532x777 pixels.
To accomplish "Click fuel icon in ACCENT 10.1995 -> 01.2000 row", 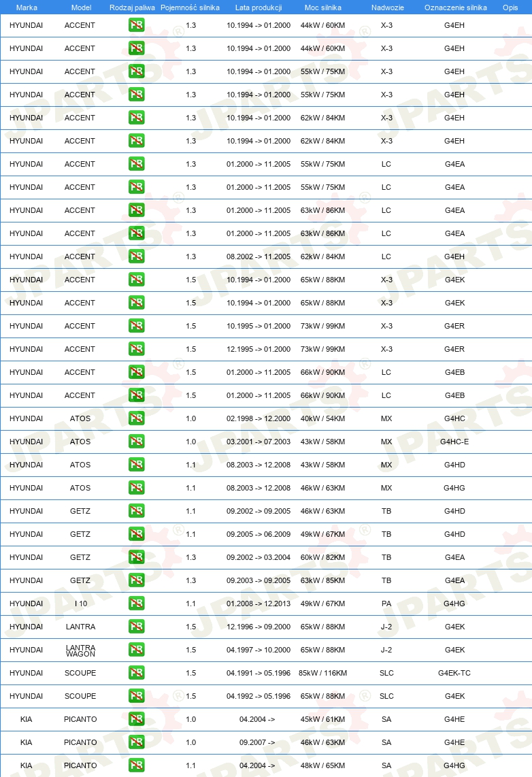I will tap(137, 326).
